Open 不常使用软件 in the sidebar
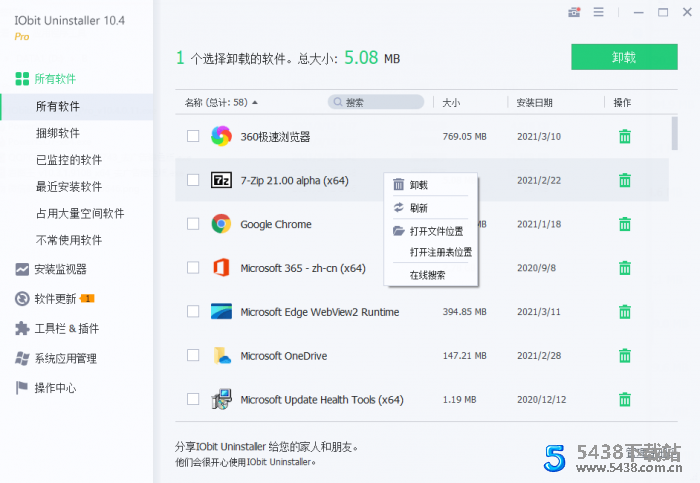700x483 pixels. click(x=69, y=240)
